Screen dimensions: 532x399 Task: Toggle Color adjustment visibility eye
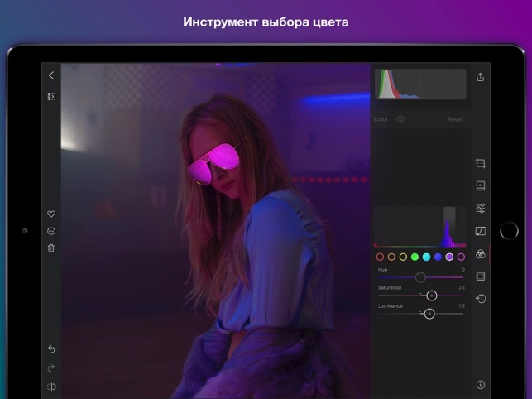[400, 119]
